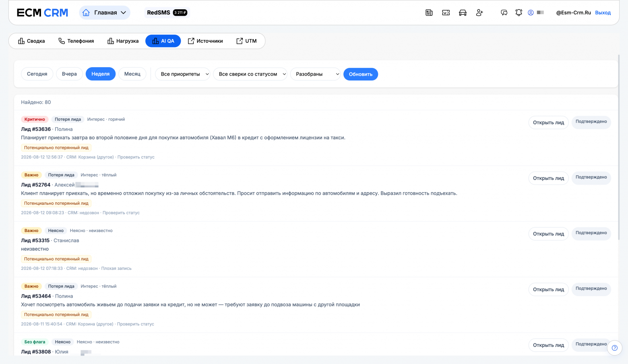Click the add-user icon in the header
The height and width of the screenshot is (364, 628).
coord(479,13)
